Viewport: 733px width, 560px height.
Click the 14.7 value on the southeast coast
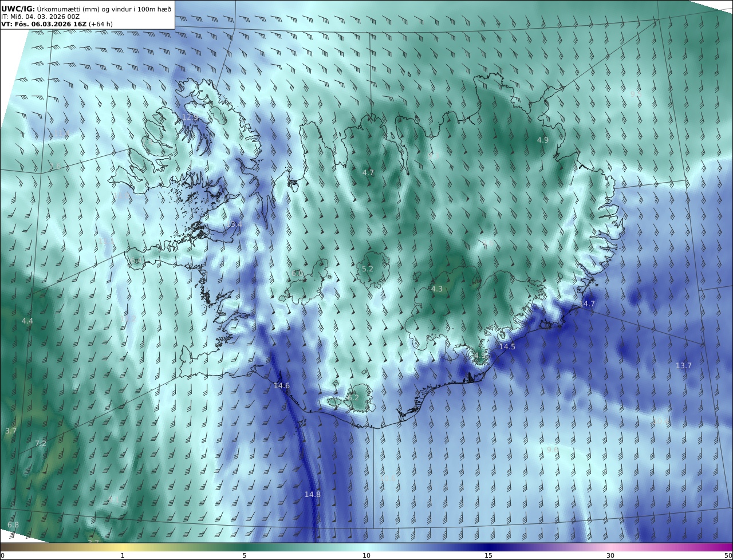pos(587,303)
